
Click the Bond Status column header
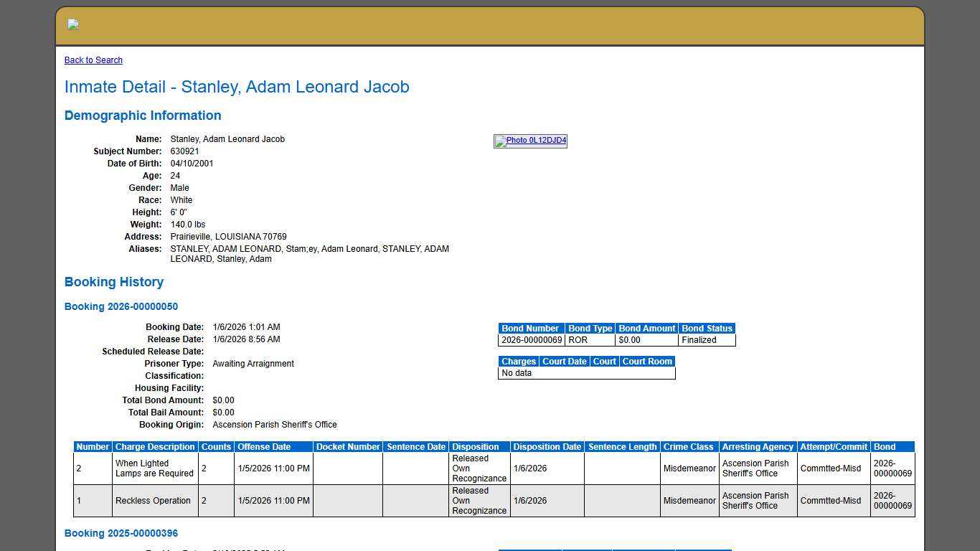click(707, 328)
